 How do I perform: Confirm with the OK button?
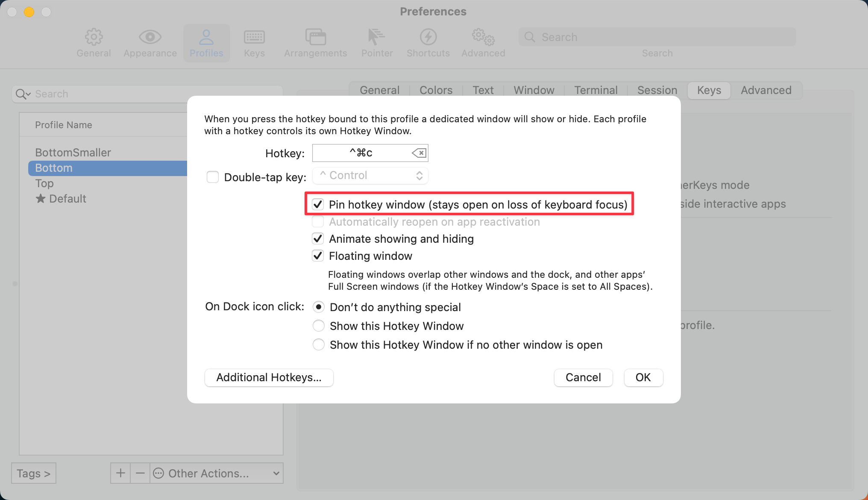coord(643,377)
